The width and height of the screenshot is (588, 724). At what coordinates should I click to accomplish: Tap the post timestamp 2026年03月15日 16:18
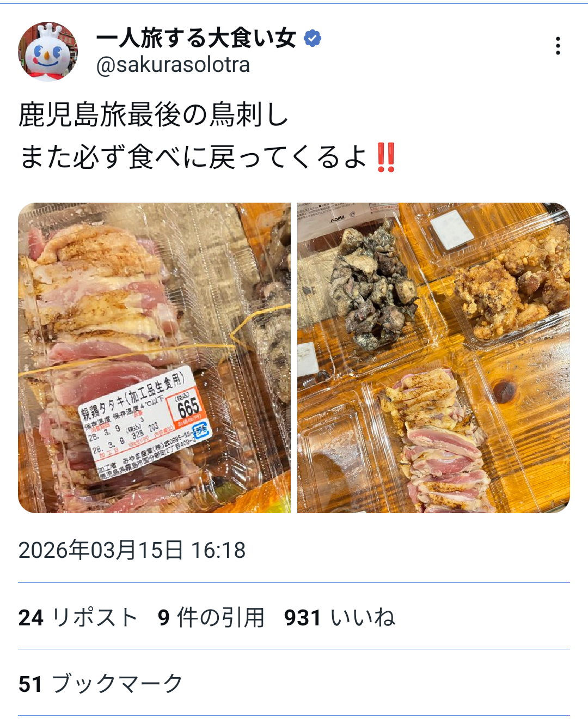click(132, 550)
